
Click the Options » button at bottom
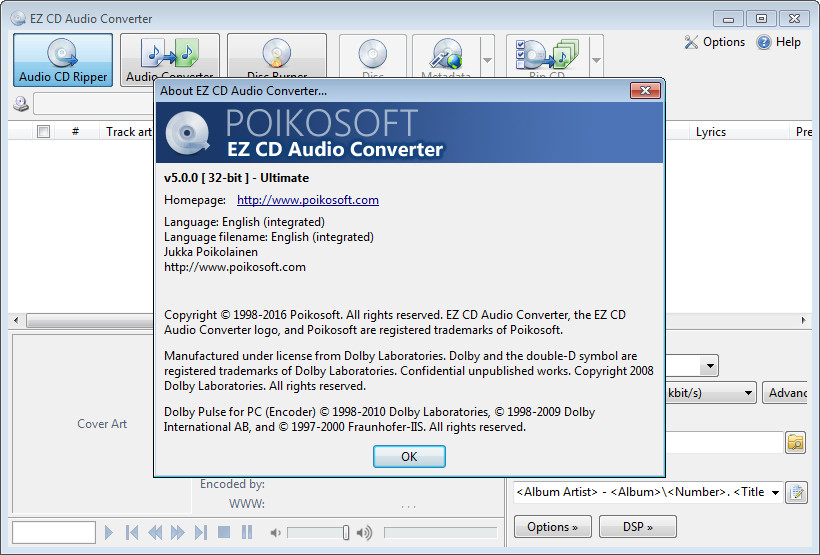(552, 527)
